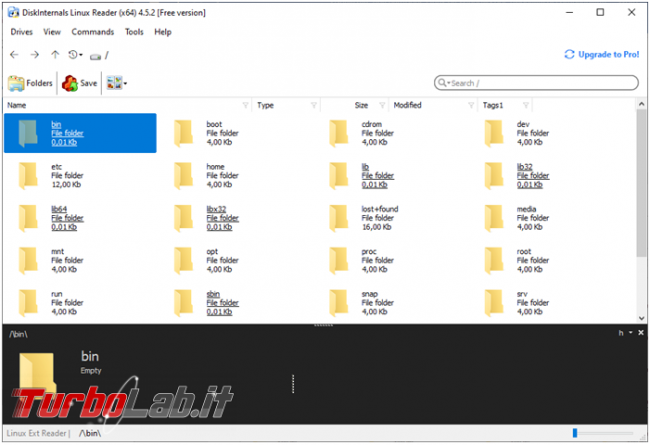The width and height of the screenshot is (650, 445).
Task: Click the "/\bin\" status bar path
Action: pos(90,433)
